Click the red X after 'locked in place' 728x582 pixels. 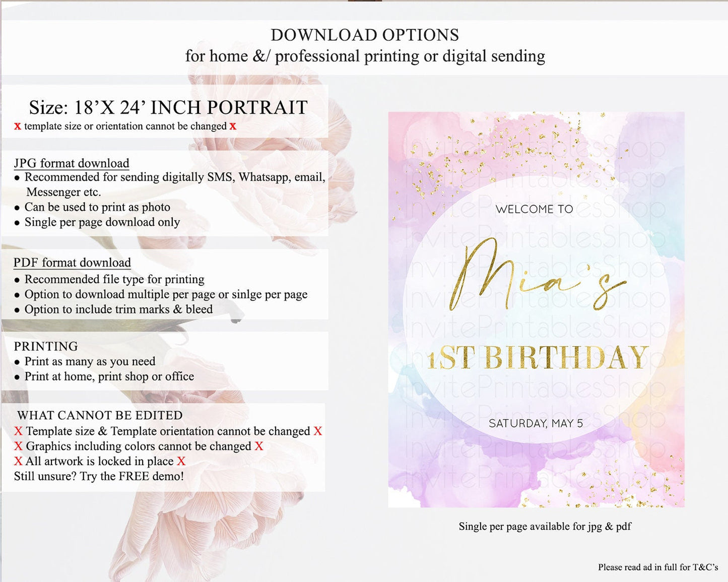181,462
